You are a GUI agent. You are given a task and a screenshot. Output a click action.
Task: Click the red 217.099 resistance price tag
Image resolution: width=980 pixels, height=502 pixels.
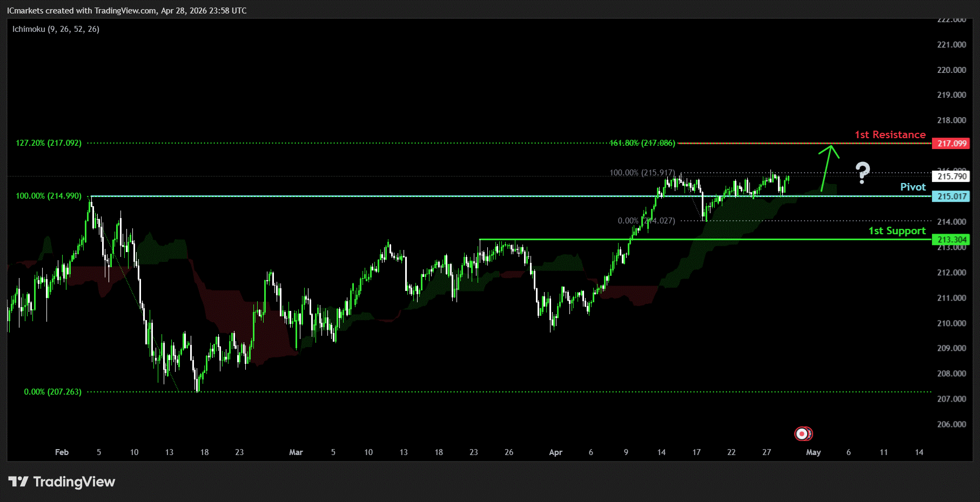coord(951,144)
